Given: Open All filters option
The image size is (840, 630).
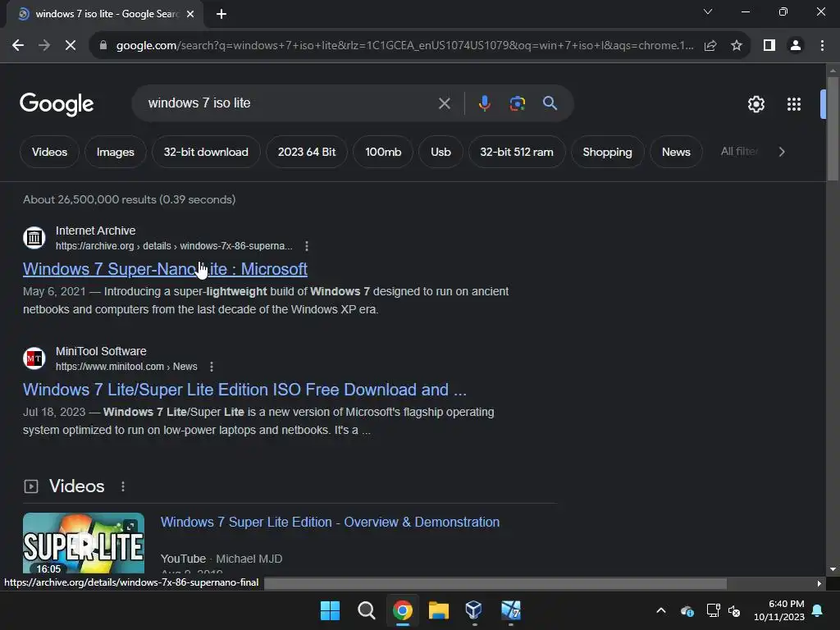Looking at the screenshot, I should pos(739,152).
